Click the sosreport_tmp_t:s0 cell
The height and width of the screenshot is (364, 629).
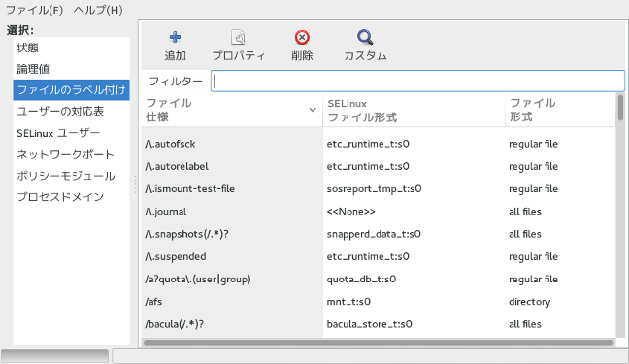374,189
